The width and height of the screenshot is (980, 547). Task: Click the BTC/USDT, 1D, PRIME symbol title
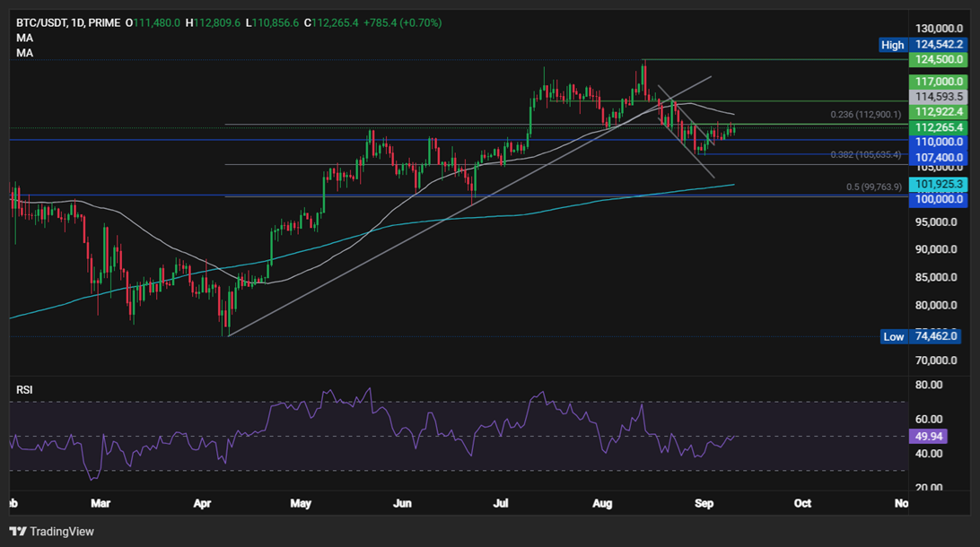pyautogui.click(x=68, y=23)
